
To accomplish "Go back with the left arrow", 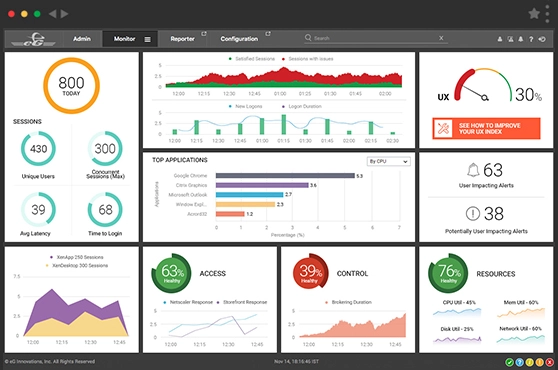I will click(53, 14).
